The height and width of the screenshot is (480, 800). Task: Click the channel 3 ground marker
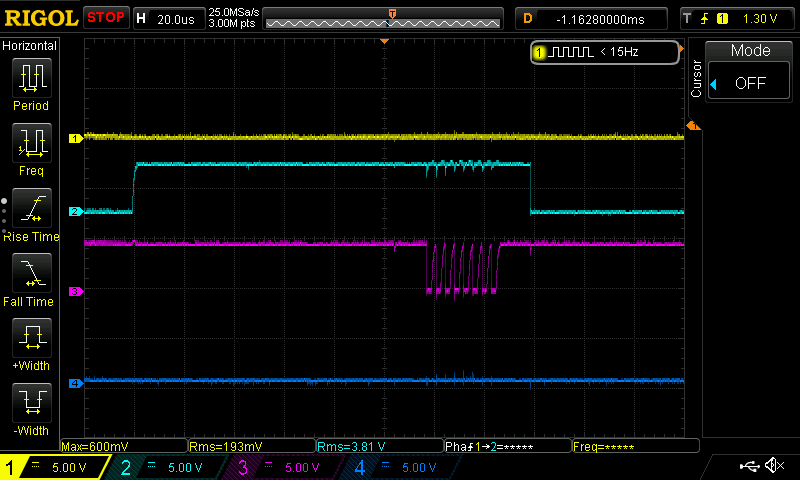click(x=76, y=291)
